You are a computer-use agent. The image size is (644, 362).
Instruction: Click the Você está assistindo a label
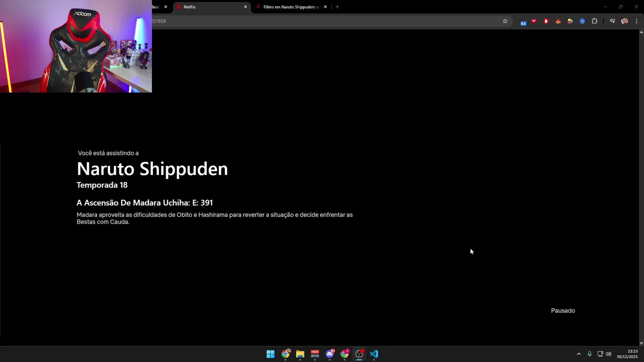coord(108,153)
